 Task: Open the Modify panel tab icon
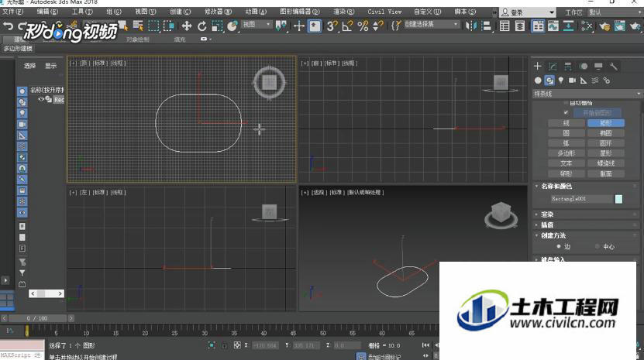pos(553,66)
